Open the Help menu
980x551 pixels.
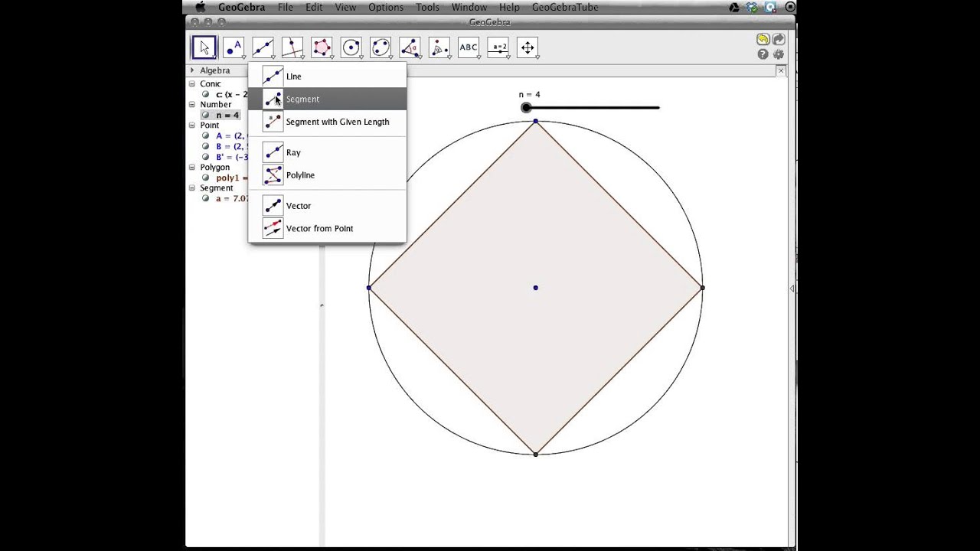click(509, 7)
